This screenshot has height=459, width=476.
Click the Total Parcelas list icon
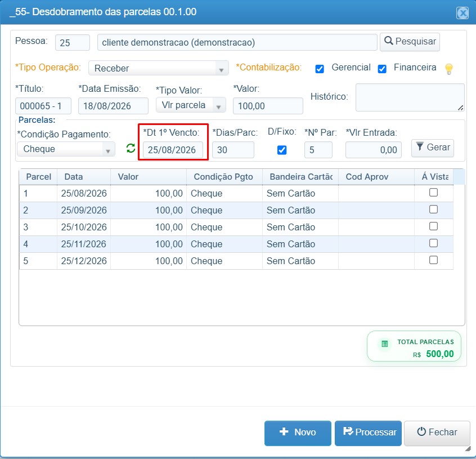[x=385, y=344]
